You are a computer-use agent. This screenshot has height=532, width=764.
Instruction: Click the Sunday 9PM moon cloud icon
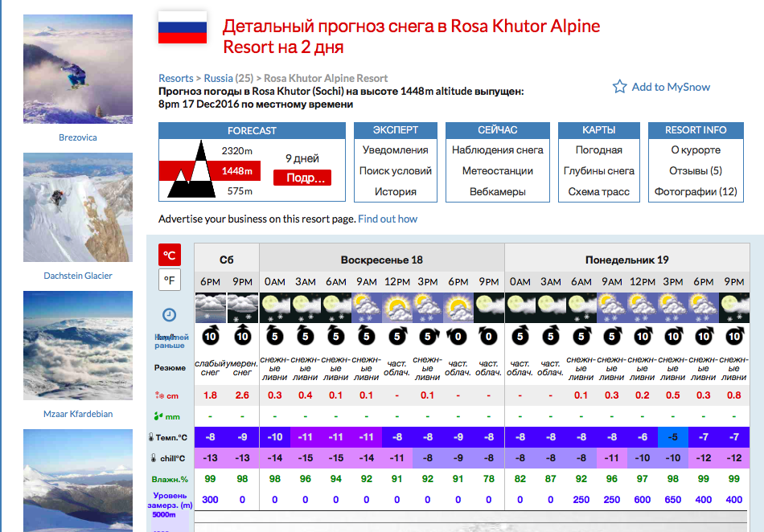point(489,308)
